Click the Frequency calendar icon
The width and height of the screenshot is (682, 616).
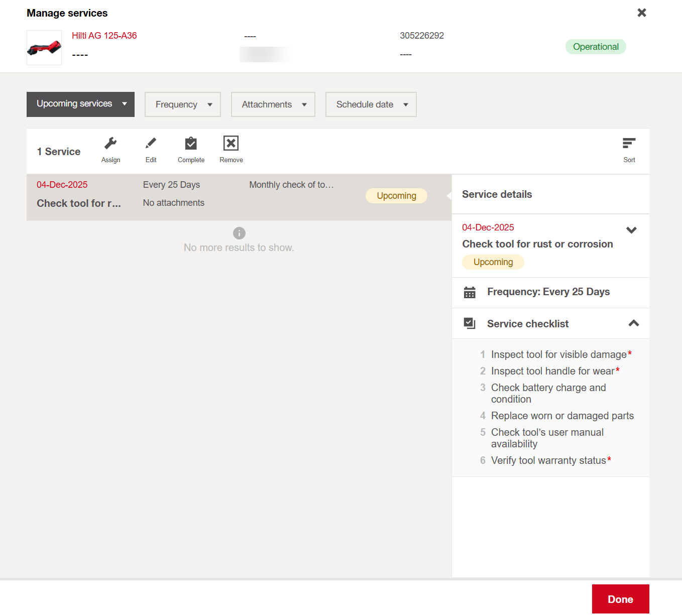coord(470,292)
